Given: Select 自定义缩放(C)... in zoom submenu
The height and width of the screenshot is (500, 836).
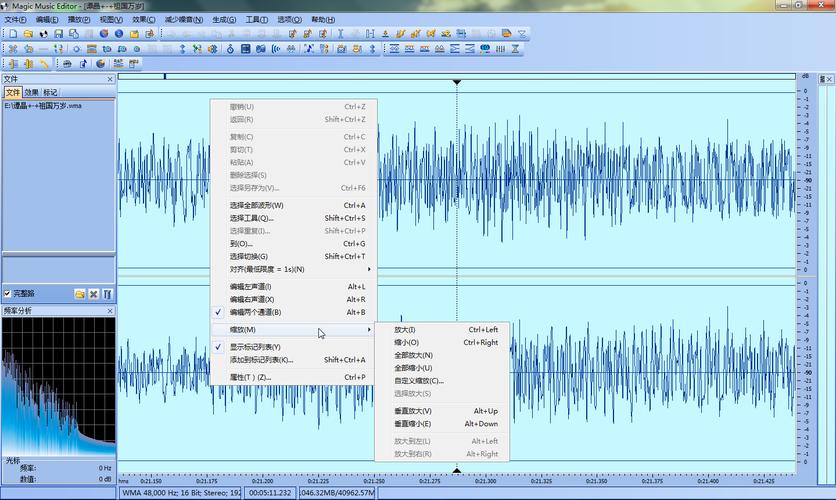Looking at the screenshot, I should [x=442, y=381].
